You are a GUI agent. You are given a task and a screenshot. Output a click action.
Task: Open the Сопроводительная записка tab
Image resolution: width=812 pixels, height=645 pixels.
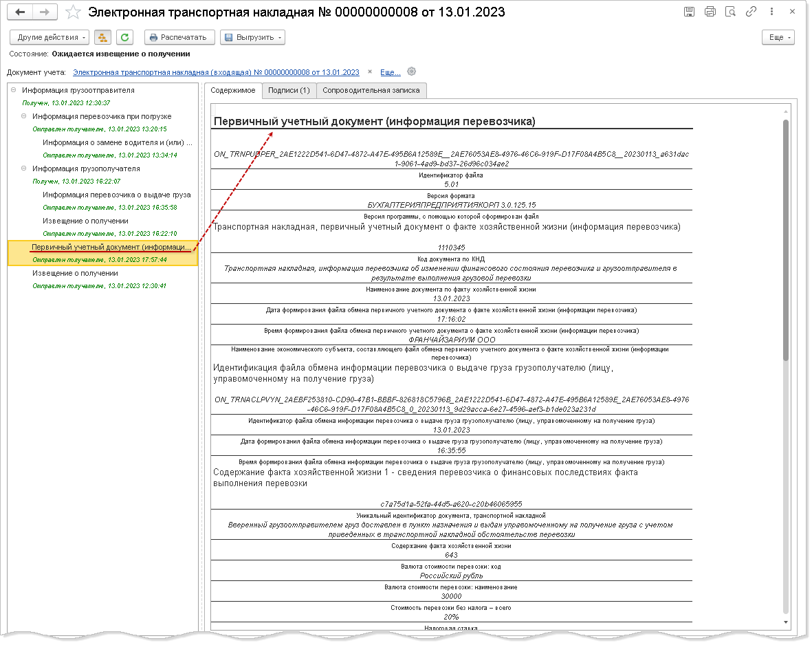coord(371,90)
